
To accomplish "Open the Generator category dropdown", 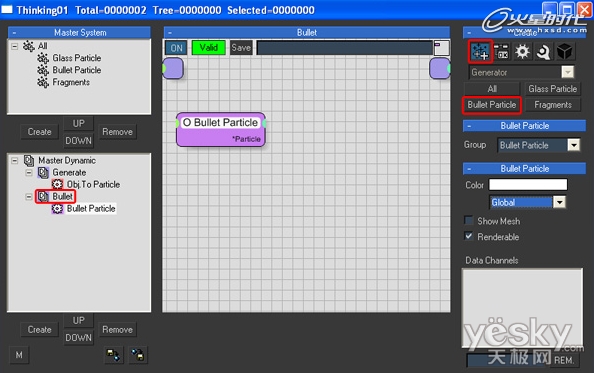I will (x=567, y=72).
